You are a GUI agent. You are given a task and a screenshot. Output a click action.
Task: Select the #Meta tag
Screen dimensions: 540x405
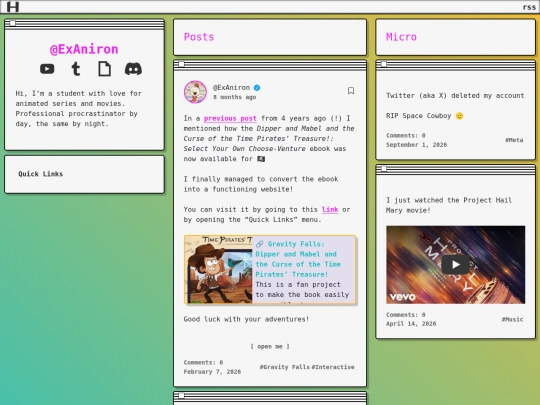tap(514, 140)
